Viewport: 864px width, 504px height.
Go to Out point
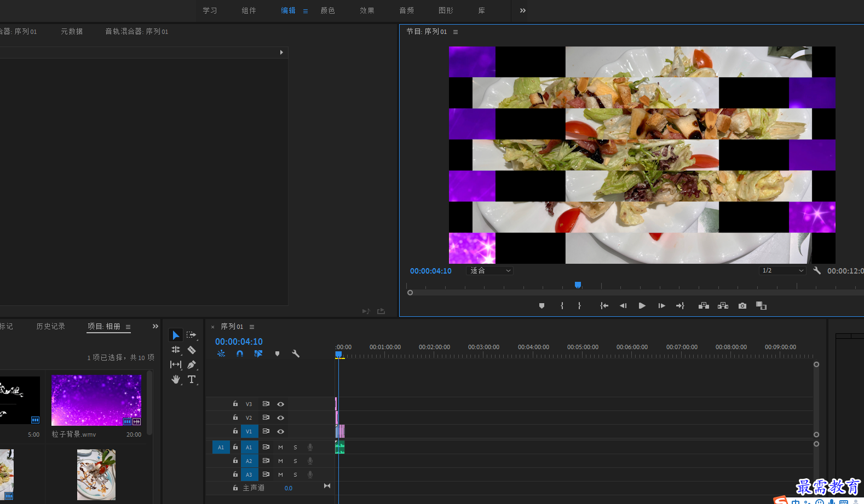coord(681,306)
